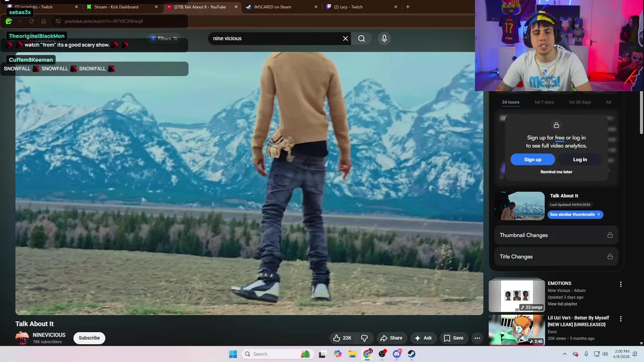Open the Lil Uzi Vert video thumbnail
This screenshot has height=362, width=644.
click(x=516, y=330)
